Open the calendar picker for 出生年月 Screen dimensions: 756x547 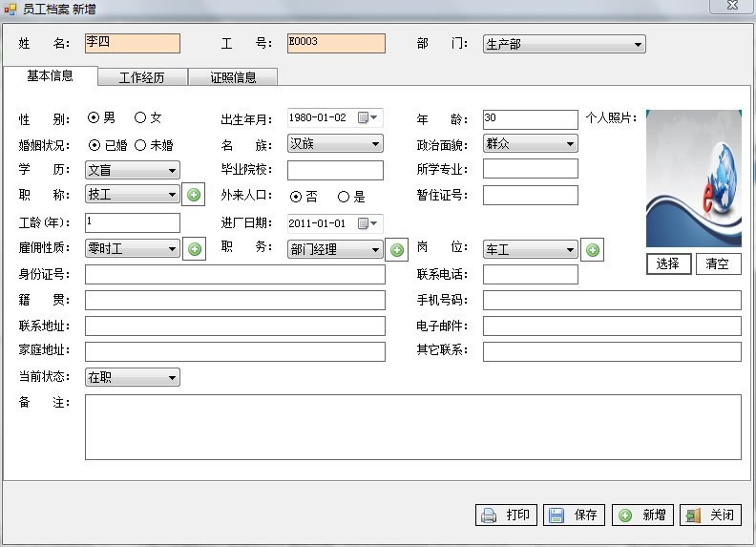click(x=367, y=117)
